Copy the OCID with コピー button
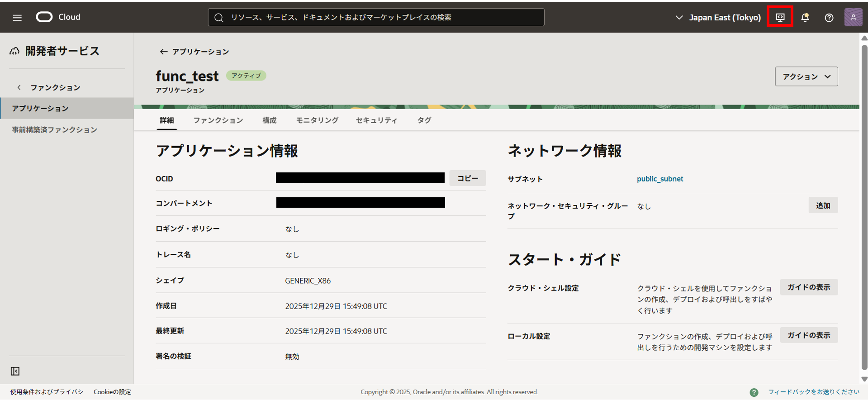The height and width of the screenshot is (405, 868). [x=467, y=178]
